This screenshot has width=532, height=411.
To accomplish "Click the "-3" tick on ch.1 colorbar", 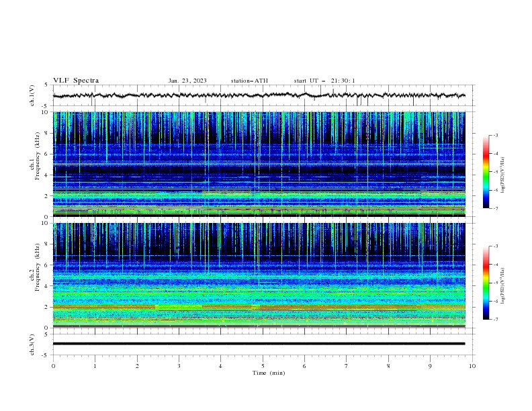I will [x=496, y=135].
